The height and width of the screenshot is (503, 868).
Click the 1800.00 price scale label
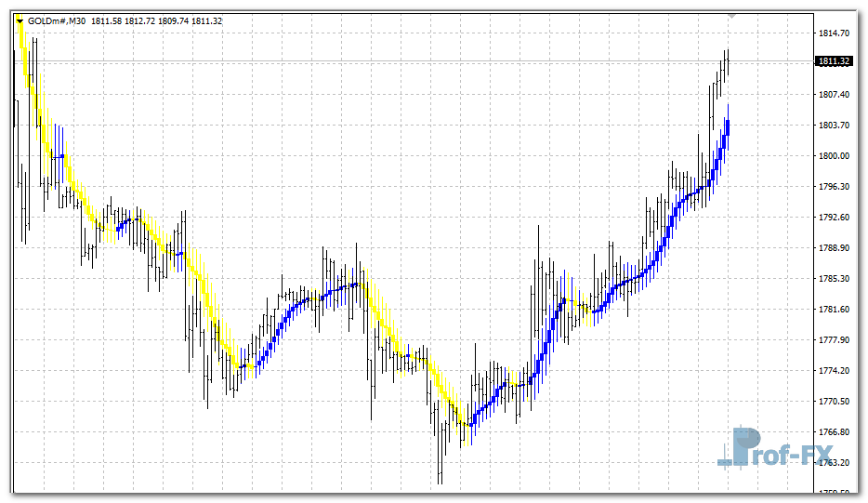click(833, 156)
